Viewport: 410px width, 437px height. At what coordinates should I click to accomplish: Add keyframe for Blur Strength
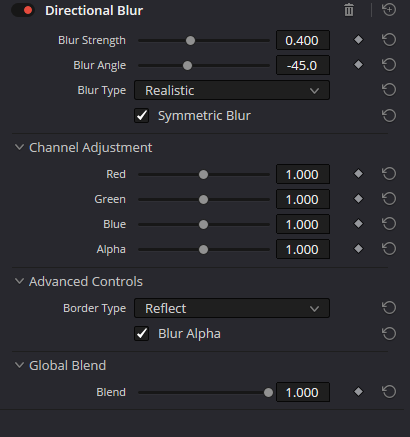[x=358, y=40]
